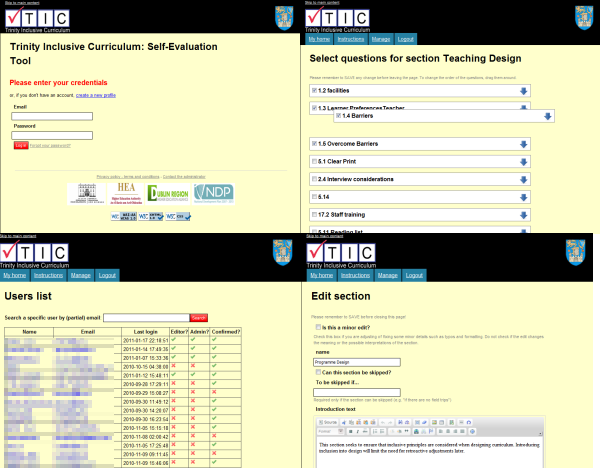This screenshot has height=468, width=600.
Task: Click the red Search button on Users list
Action: [x=199, y=318]
